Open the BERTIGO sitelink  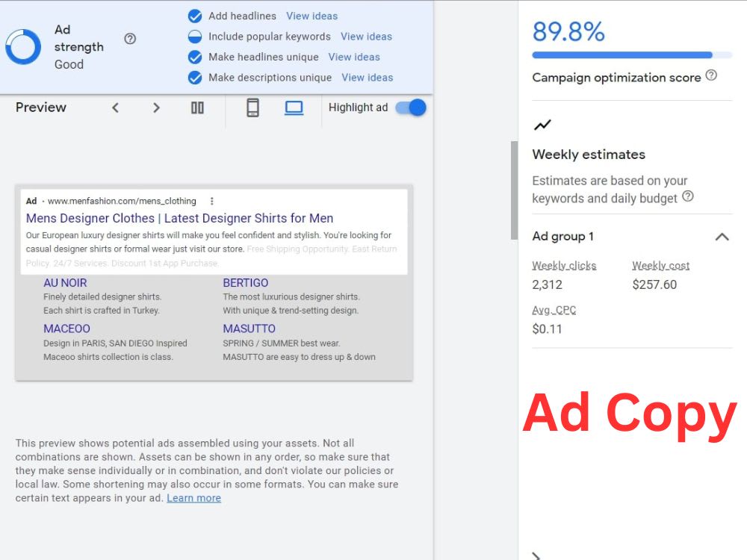245,283
